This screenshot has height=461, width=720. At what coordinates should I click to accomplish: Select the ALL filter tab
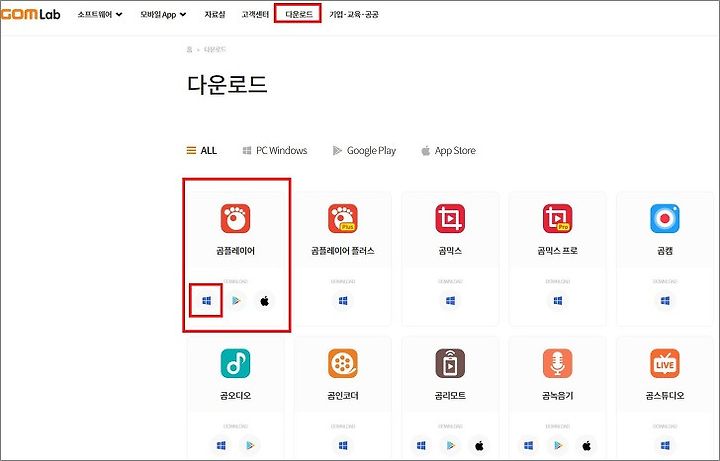tap(202, 150)
